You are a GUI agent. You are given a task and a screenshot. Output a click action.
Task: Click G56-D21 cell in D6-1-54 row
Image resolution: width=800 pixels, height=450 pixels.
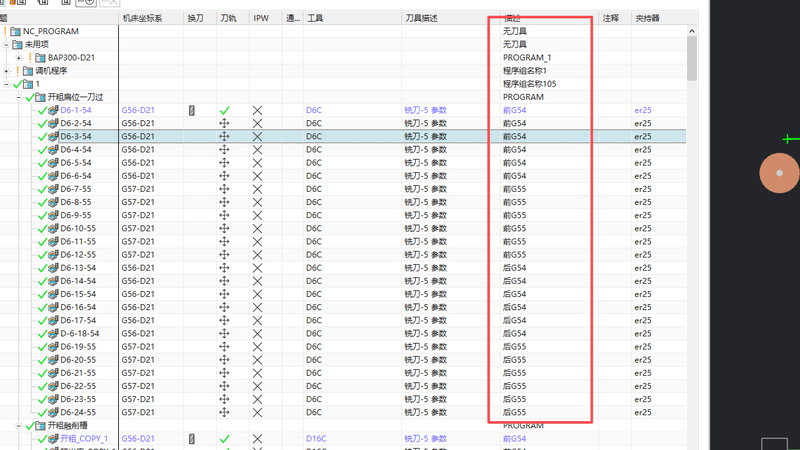point(138,110)
